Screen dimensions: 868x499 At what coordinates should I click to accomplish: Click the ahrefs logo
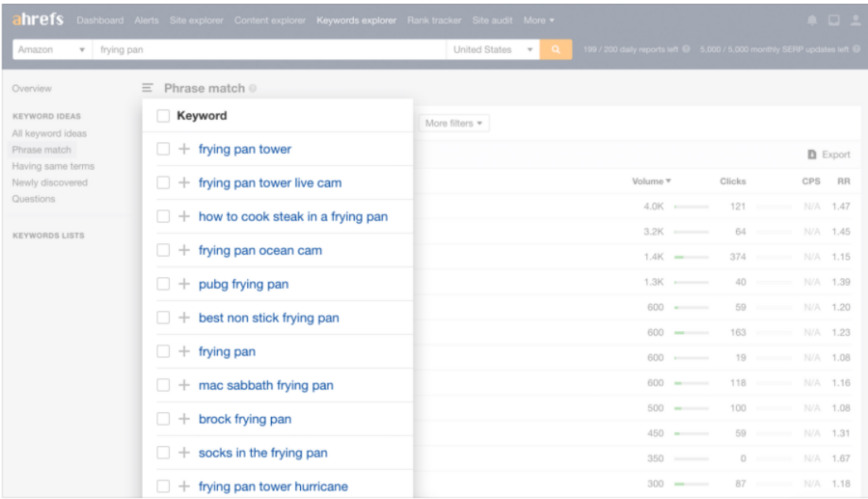pyautogui.click(x=38, y=20)
